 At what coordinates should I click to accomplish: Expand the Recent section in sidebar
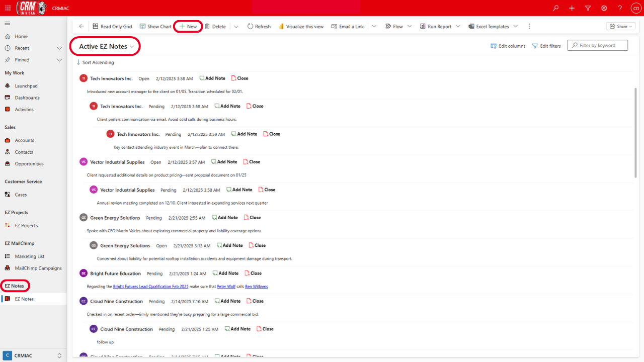[x=59, y=48]
